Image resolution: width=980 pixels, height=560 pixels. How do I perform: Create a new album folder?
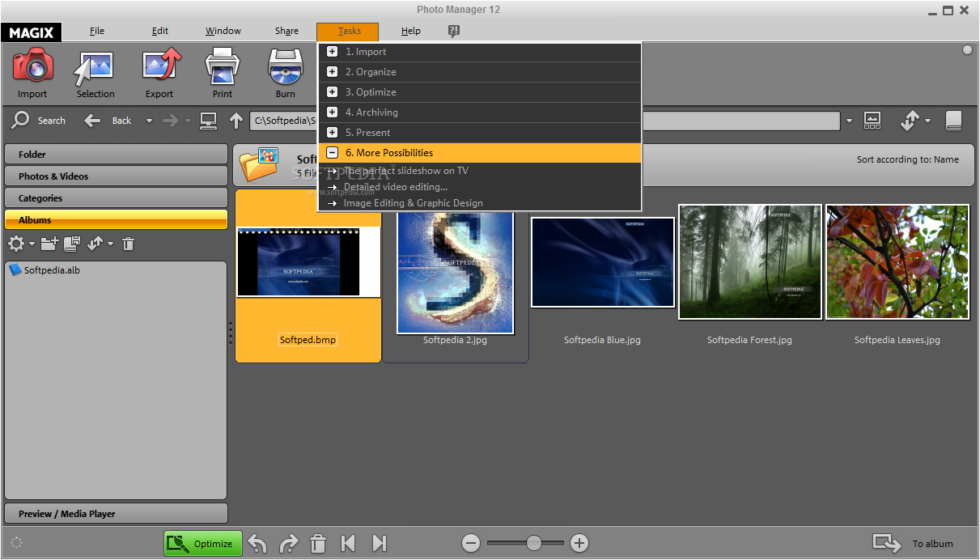click(49, 244)
